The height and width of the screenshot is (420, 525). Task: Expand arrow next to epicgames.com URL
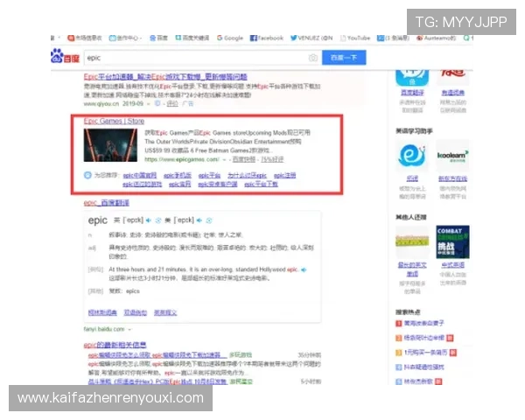coord(224,160)
